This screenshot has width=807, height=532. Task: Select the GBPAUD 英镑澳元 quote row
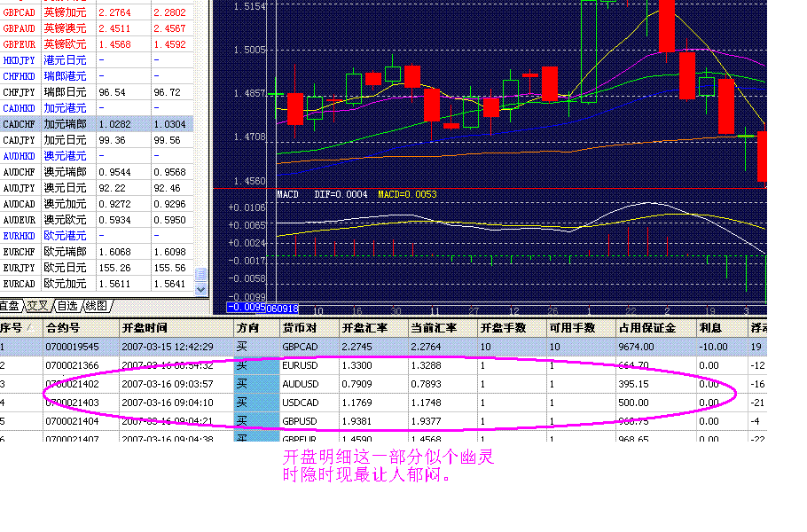(x=97, y=28)
